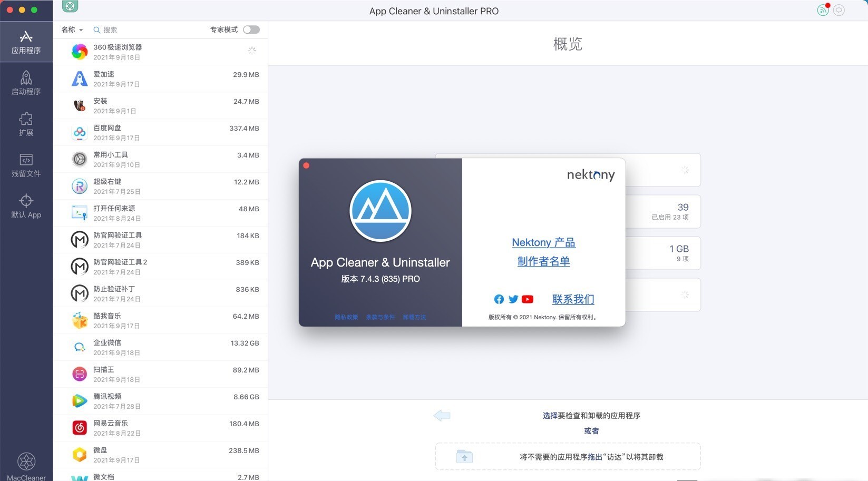This screenshot has width=868, height=481.
Task: Click the 29.9 MB size of 爱加速
Action: coord(246,75)
